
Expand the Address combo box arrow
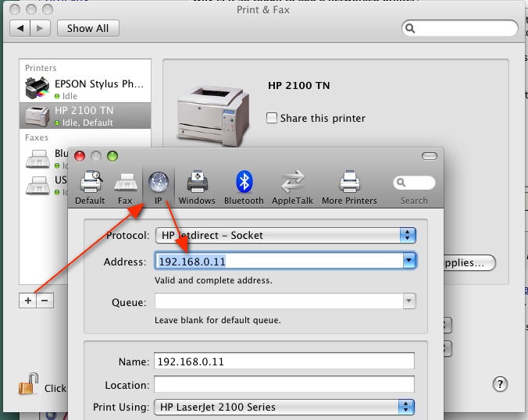(409, 261)
